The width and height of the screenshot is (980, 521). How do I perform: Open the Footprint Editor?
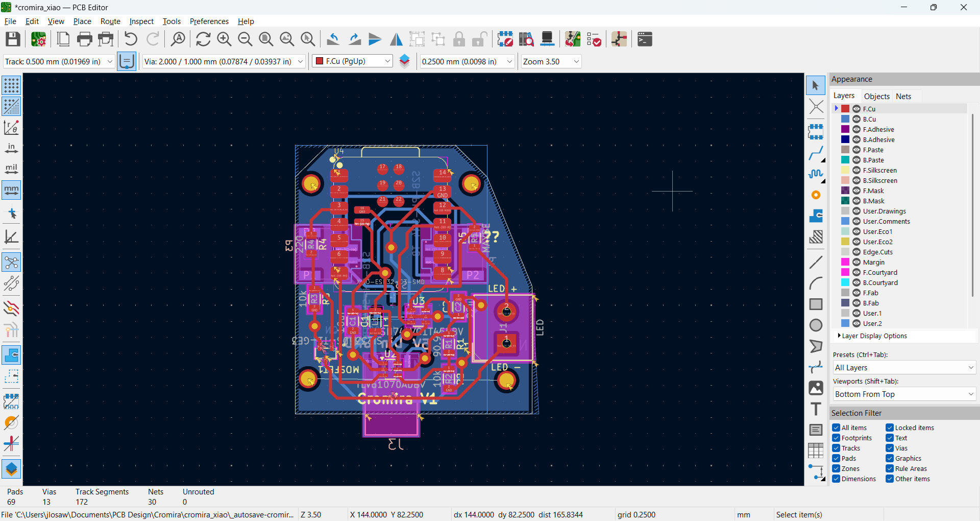[505, 39]
